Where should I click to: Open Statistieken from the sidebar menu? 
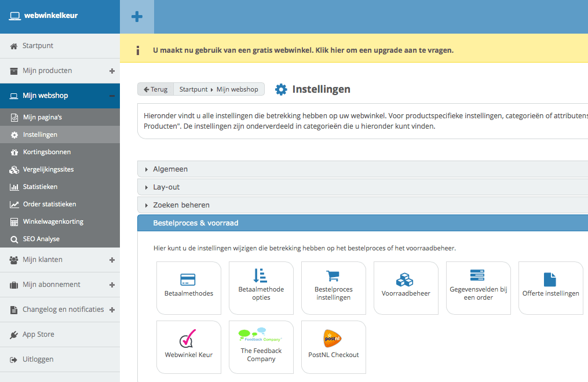pyautogui.click(x=40, y=187)
